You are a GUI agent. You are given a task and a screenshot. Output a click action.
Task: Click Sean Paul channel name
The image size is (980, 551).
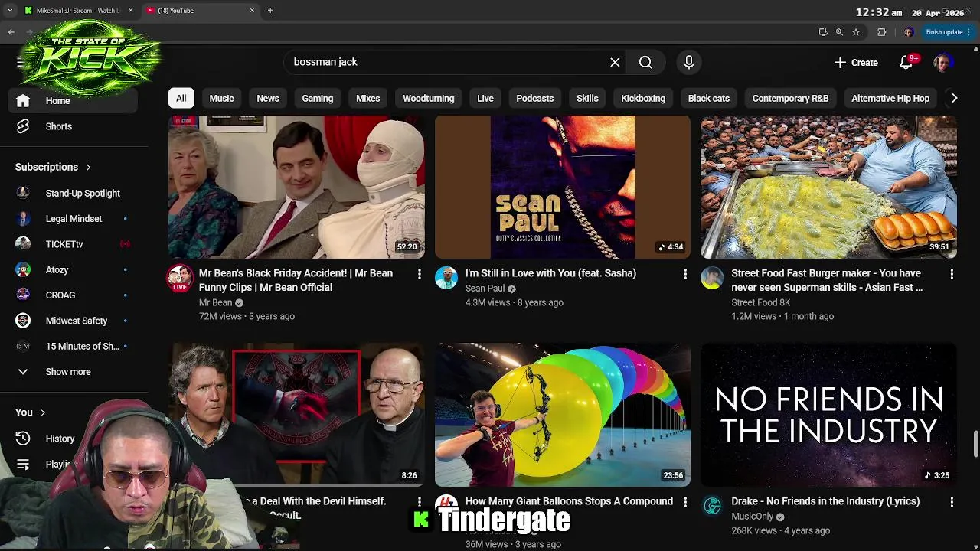coord(485,289)
